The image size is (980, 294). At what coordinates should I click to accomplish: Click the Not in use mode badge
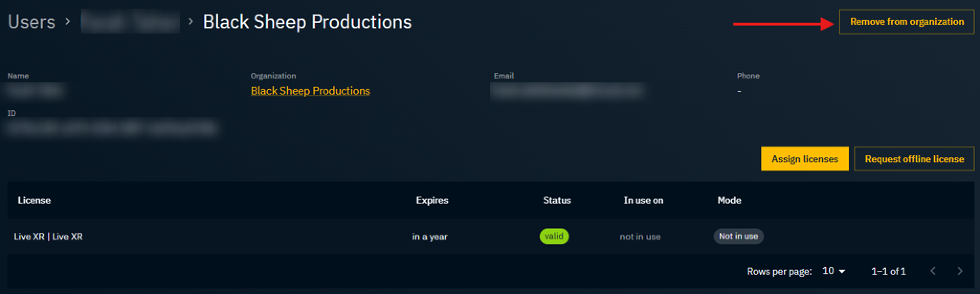738,237
